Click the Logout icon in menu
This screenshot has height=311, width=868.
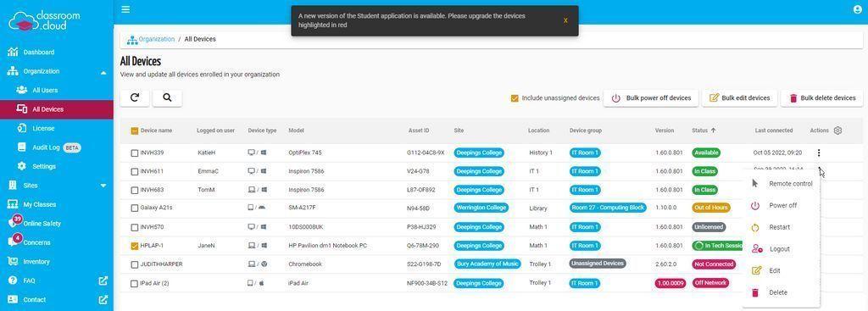coord(757,249)
